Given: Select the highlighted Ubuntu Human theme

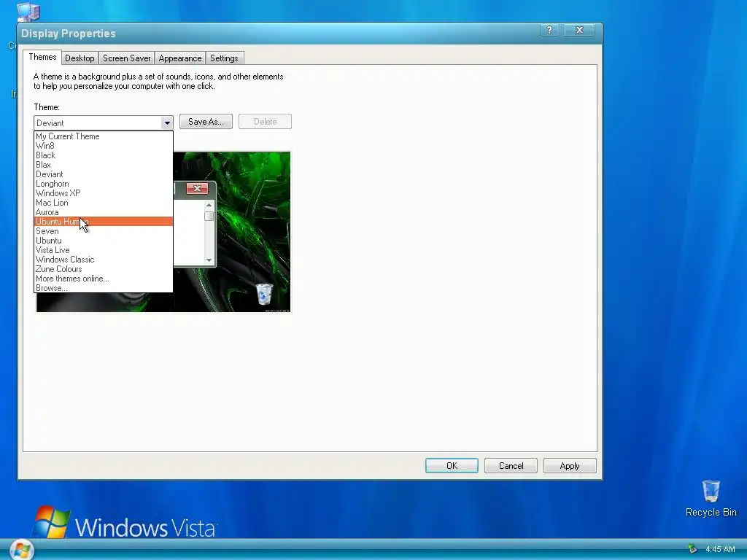Looking at the screenshot, I should tap(104, 222).
